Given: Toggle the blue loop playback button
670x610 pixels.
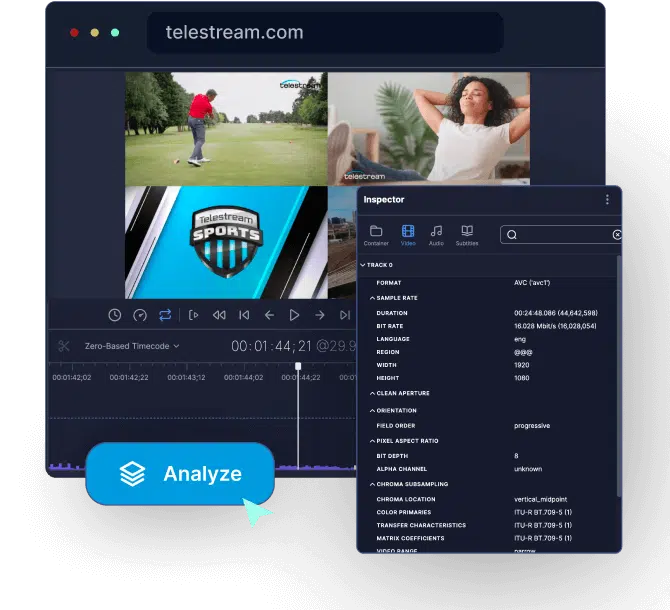Looking at the screenshot, I should 165,315.
